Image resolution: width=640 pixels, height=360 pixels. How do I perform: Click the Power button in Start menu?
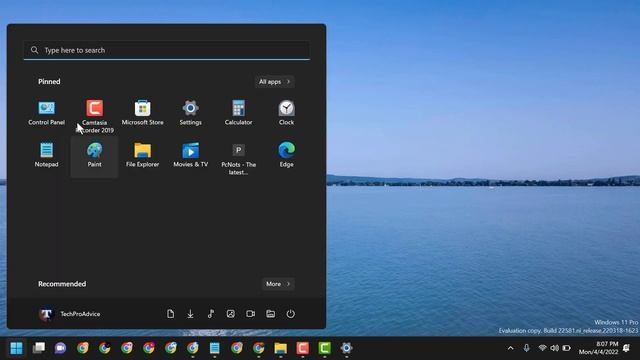(290, 313)
